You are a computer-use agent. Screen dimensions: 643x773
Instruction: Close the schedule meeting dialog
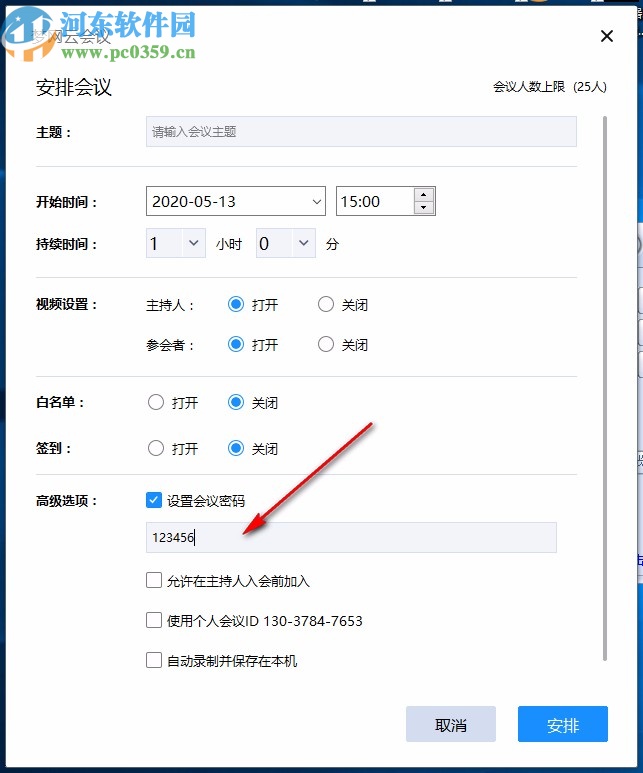(607, 36)
